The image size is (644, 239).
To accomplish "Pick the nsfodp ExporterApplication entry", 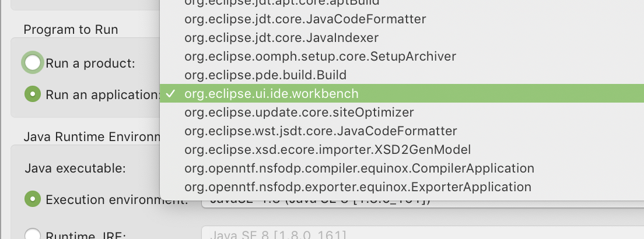I will tap(358, 187).
